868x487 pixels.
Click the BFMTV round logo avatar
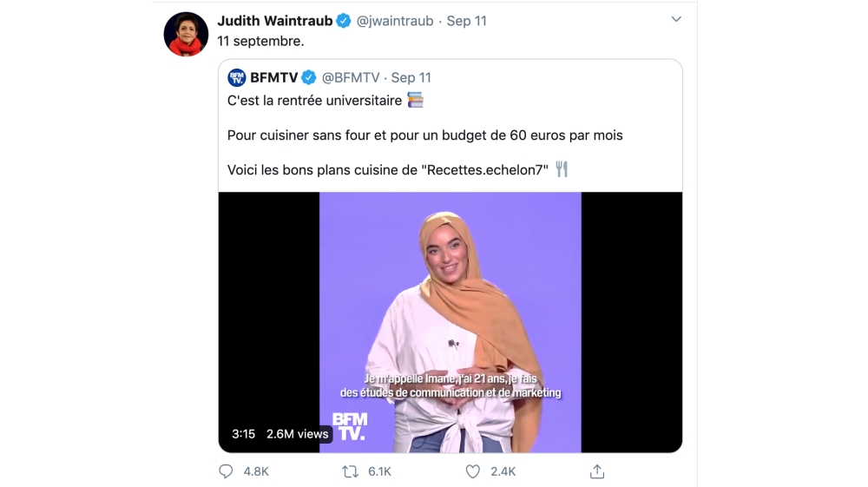pos(237,77)
